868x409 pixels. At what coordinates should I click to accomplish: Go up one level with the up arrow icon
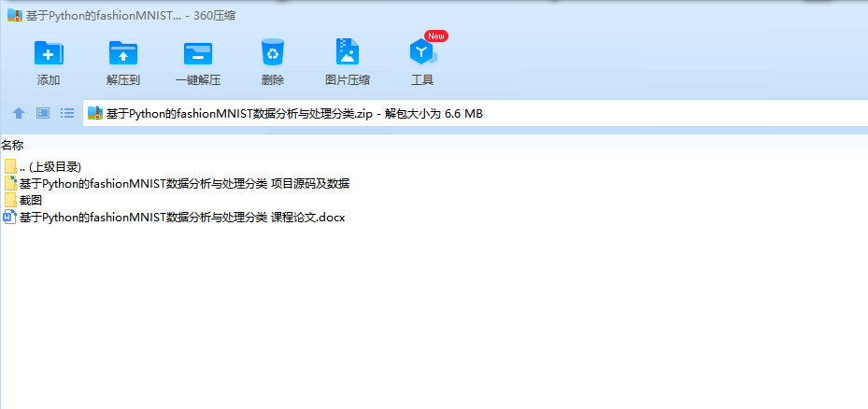pos(19,114)
